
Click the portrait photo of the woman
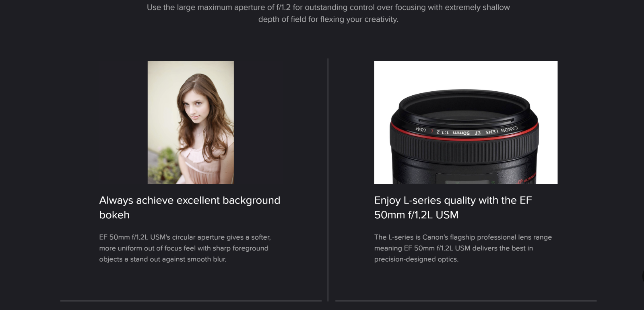(x=190, y=122)
